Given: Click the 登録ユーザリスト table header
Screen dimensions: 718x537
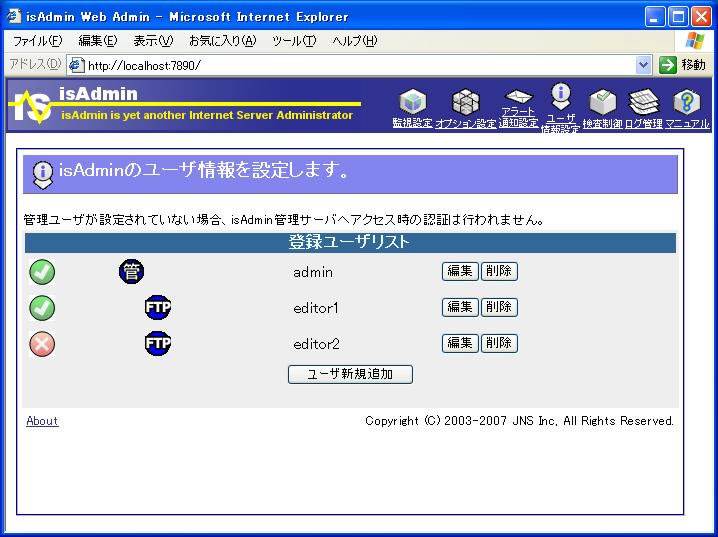Looking at the screenshot, I should pos(350,243).
